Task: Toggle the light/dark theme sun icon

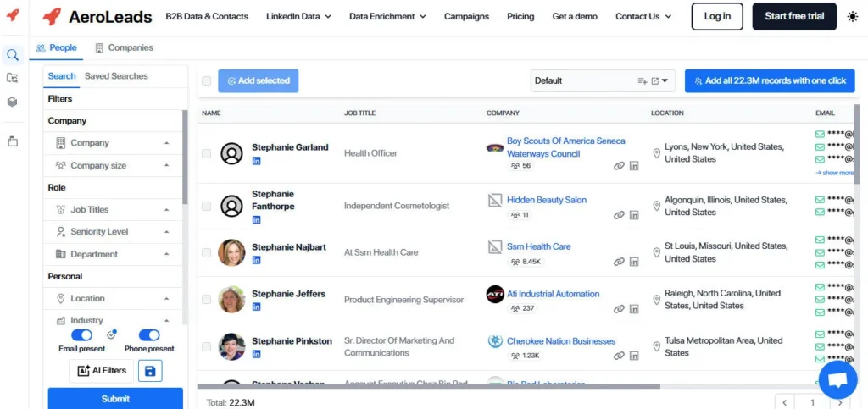Action: tap(853, 17)
